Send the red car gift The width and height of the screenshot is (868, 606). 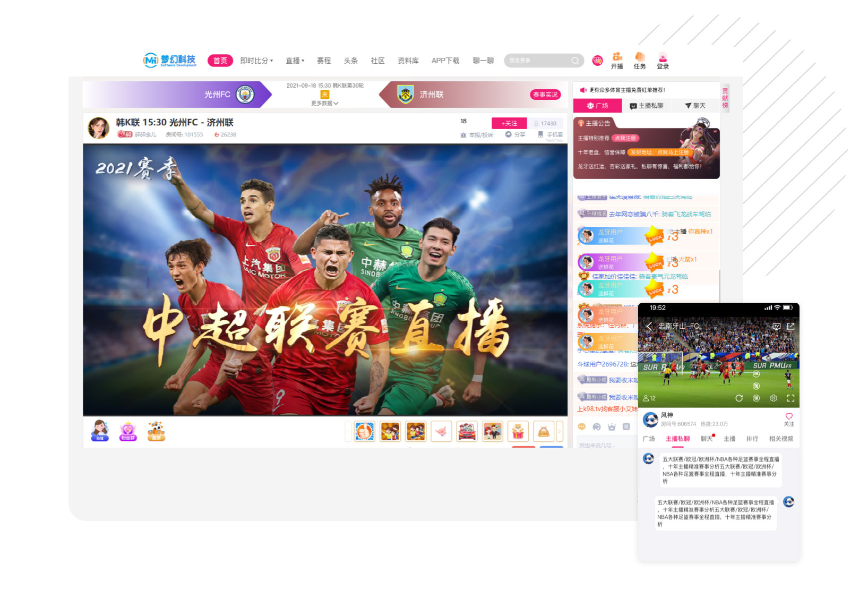point(467,432)
